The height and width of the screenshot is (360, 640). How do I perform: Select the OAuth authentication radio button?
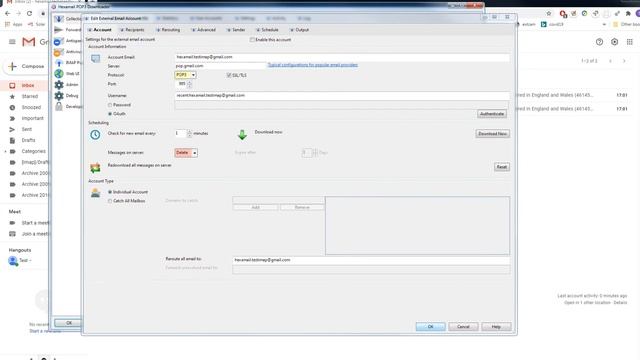tap(110, 114)
